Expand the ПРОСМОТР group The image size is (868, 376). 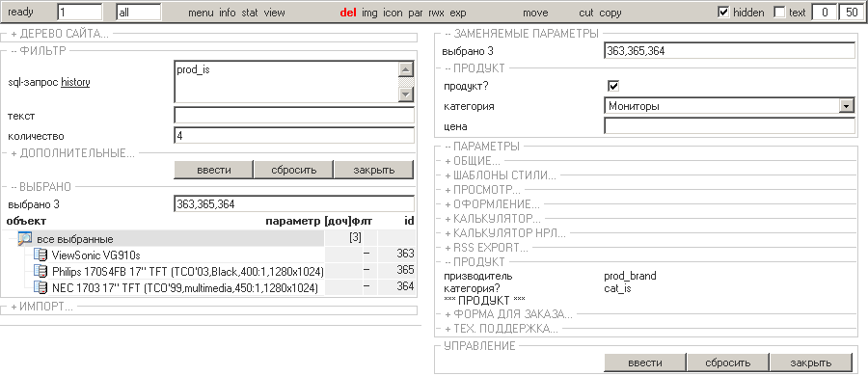[x=482, y=190]
